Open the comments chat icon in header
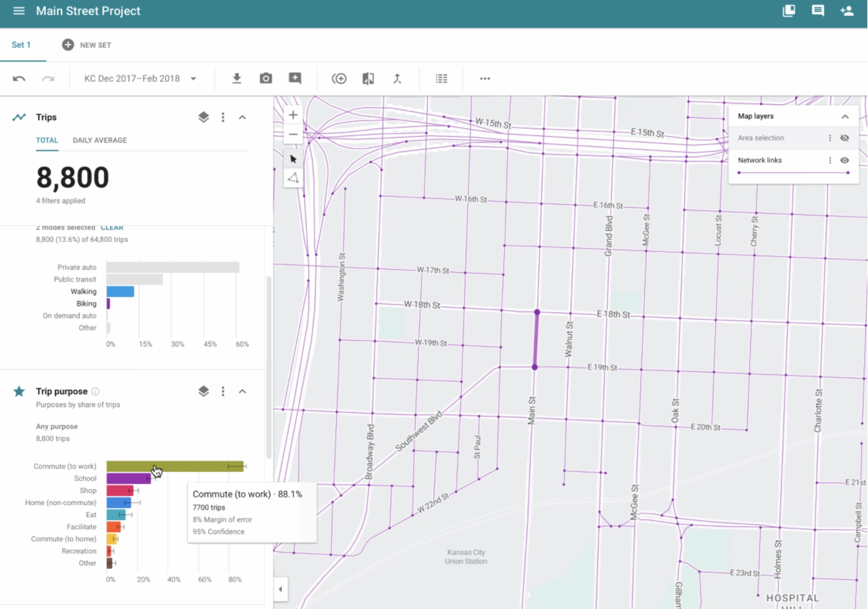 [x=818, y=11]
